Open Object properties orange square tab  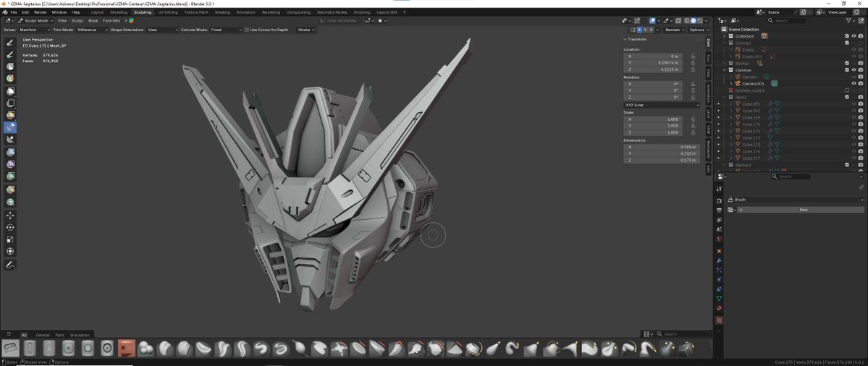click(719, 251)
